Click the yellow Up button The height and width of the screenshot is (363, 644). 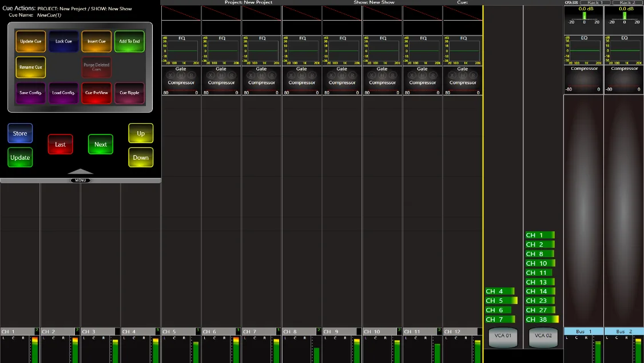click(141, 133)
